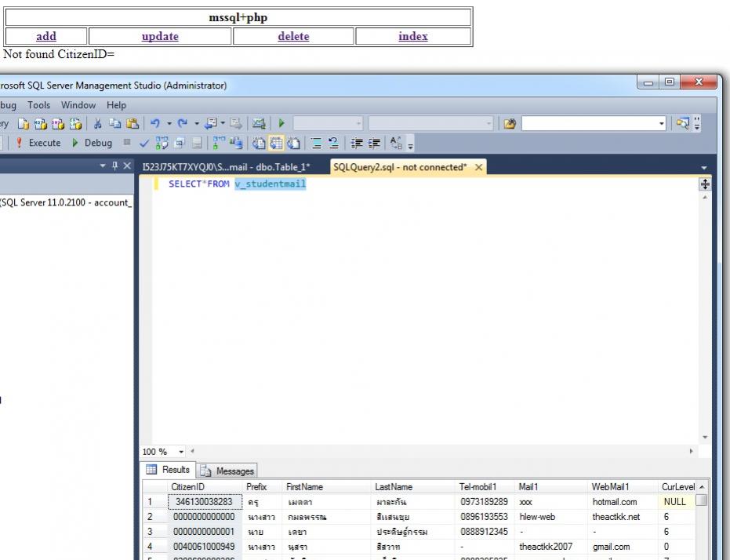This screenshot has width=730, height=560.
Task: Display the Estimated Execution Plan icon
Action: click(x=162, y=143)
